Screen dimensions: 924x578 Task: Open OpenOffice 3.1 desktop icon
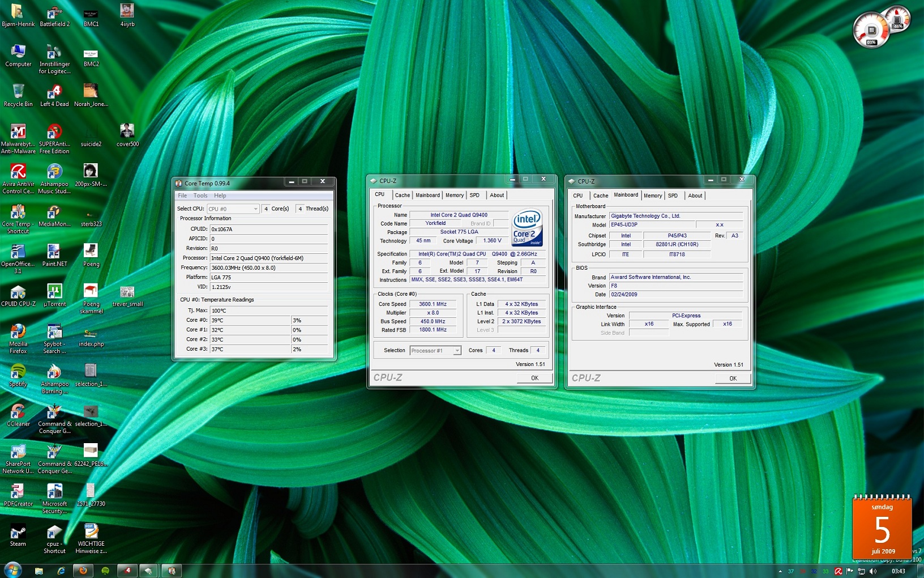pos(18,259)
